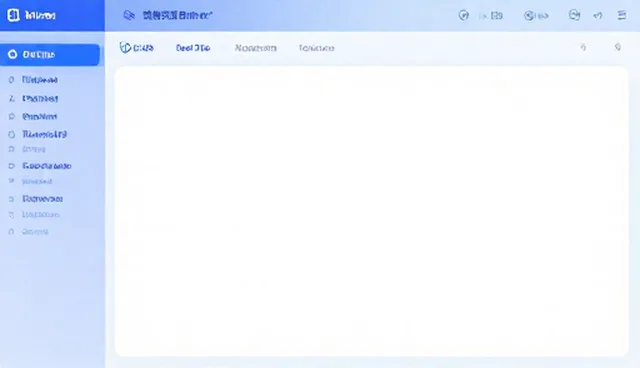Image resolution: width=640 pixels, height=368 pixels.
Task: Click the last small icon at the tab row's right end
Action: [618, 47]
